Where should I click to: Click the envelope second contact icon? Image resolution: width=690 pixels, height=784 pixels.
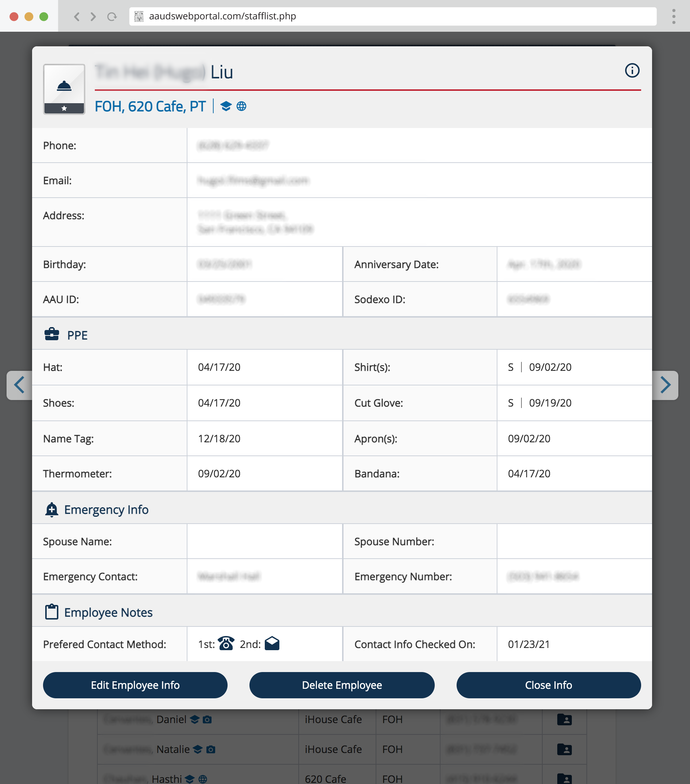272,644
